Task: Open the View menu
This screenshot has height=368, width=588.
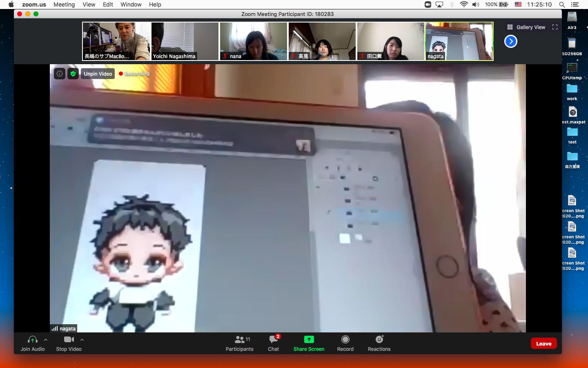Action: (89, 4)
